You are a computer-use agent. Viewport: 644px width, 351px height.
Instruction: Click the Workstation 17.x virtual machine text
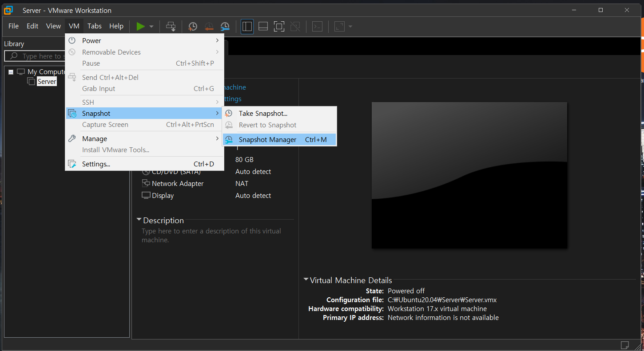click(437, 309)
